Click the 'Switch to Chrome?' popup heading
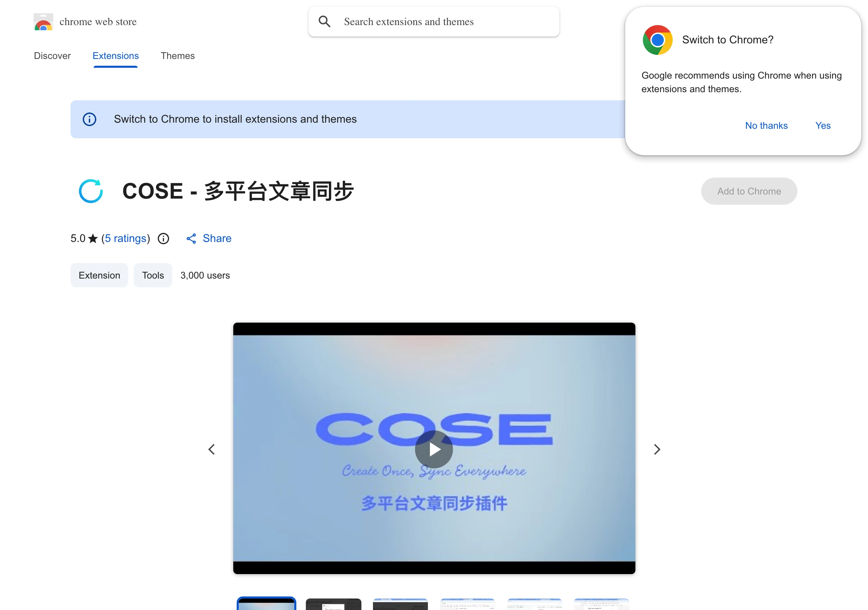Screen dimensions: 868x610 click(728, 40)
